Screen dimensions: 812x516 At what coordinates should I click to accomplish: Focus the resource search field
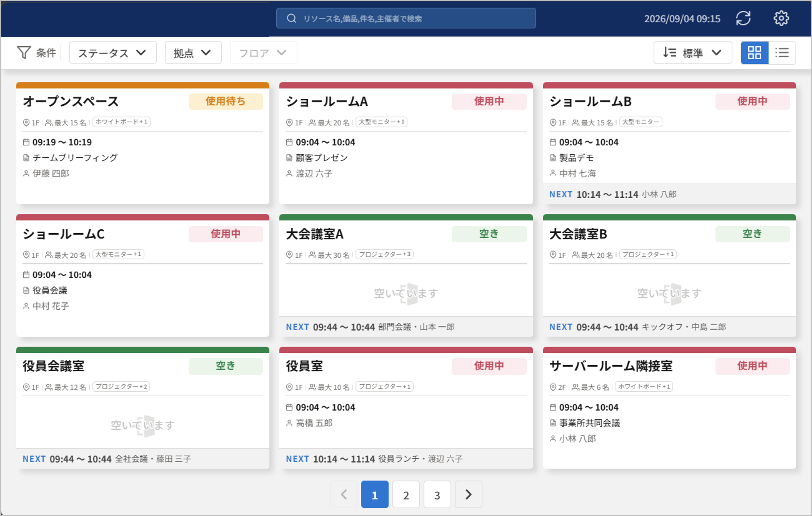(x=406, y=18)
